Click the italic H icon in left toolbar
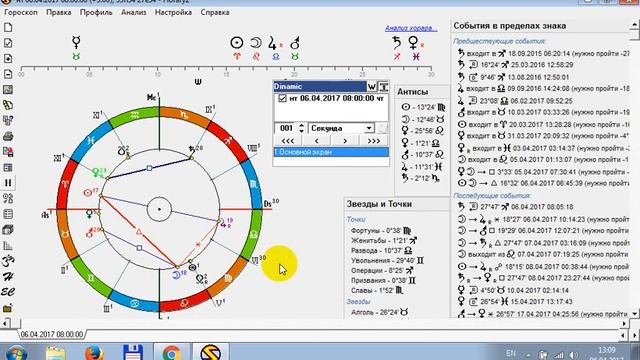Viewport: 640px width, 360px height. tap(8, 276)
